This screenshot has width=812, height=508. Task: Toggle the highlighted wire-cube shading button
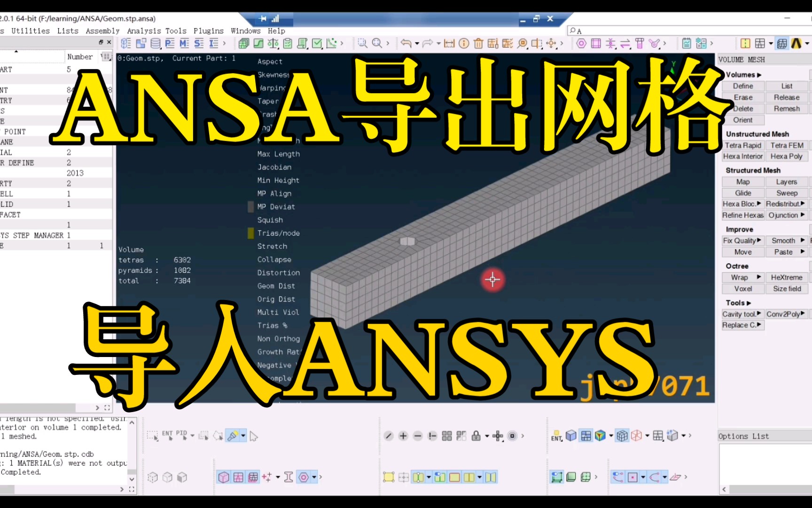622,436
